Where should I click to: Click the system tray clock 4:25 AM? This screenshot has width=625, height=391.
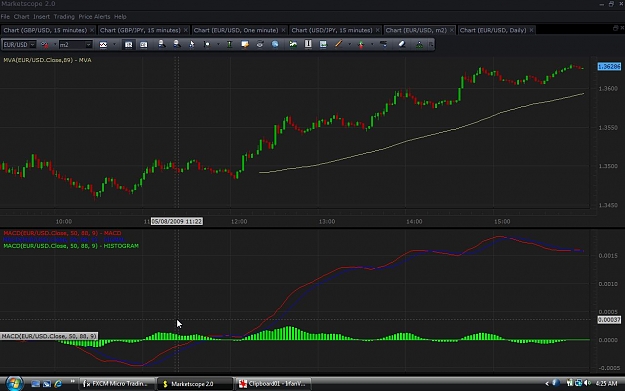[606, 384]
